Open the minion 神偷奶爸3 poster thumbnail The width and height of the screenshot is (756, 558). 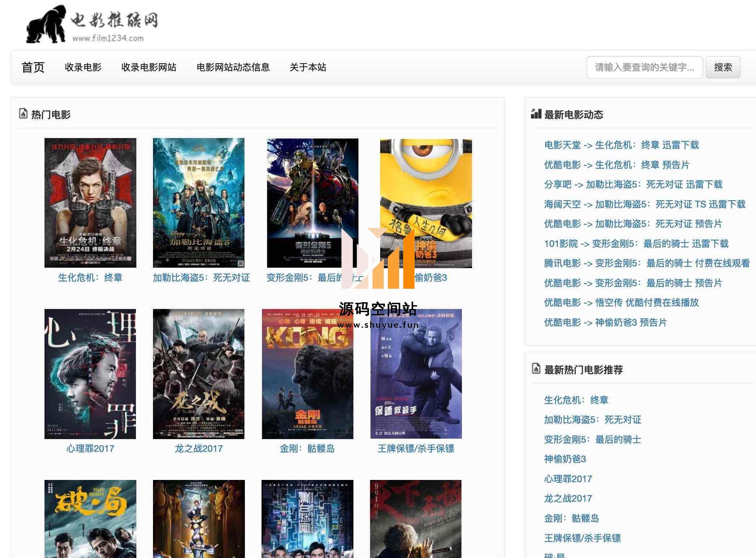pos(426,203)
